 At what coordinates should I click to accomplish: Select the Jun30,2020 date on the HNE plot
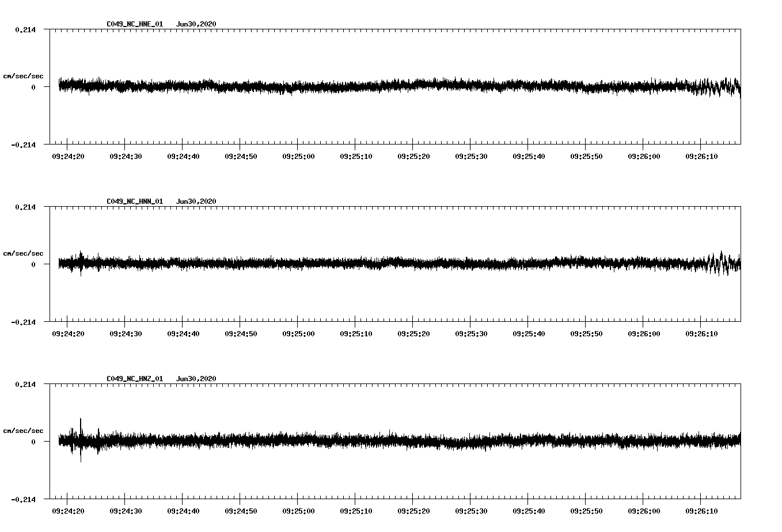click(196, 24)
